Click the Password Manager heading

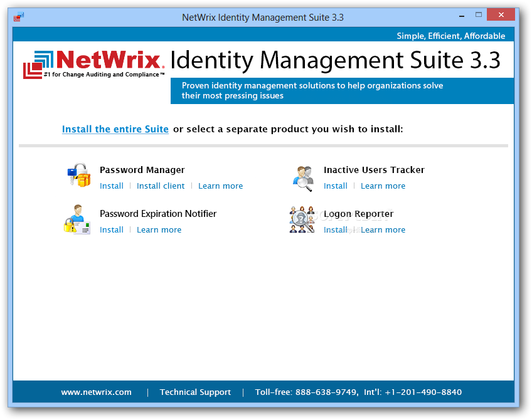[x=142, y=170]
